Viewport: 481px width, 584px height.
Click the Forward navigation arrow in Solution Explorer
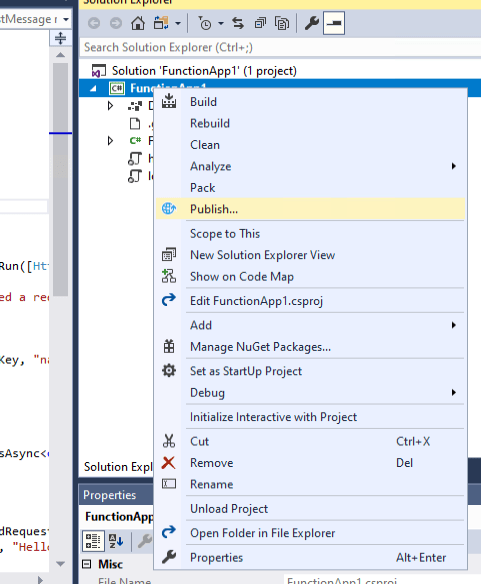[x=116, y=23]
